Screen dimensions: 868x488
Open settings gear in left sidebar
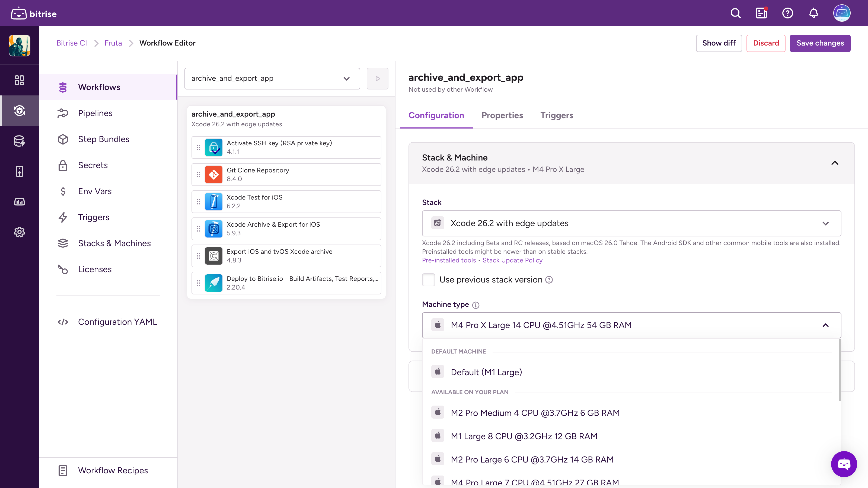pyautogui.click(x=19, y=232)
